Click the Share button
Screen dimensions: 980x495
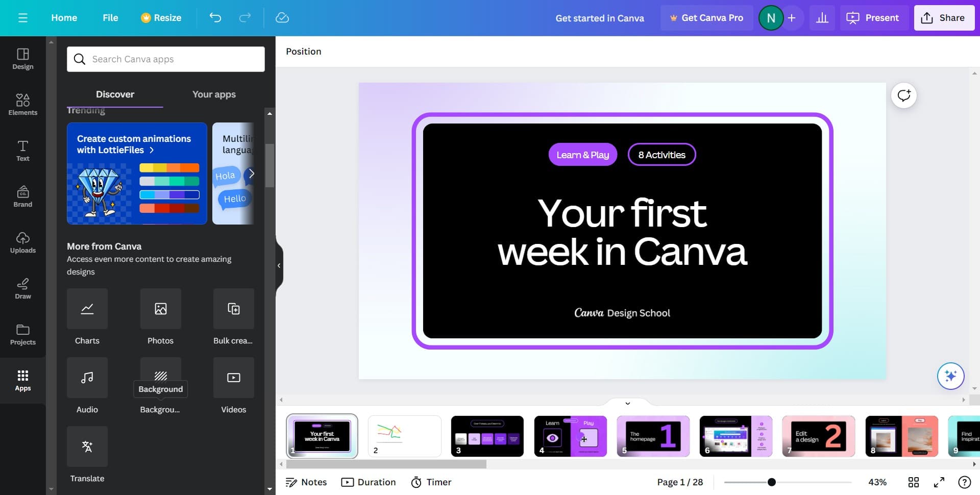point(944,18)
